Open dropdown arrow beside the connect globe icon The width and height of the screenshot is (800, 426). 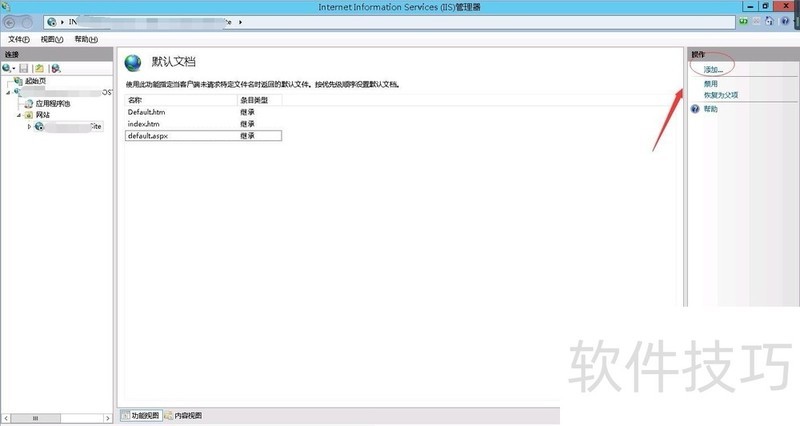pyautogui.click(x=14, y=68)
